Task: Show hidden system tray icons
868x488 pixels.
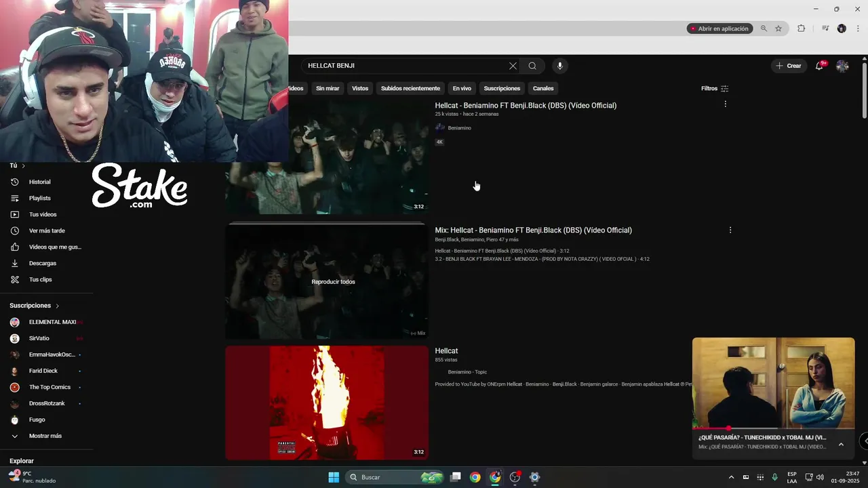Action: tap(731, 477)
